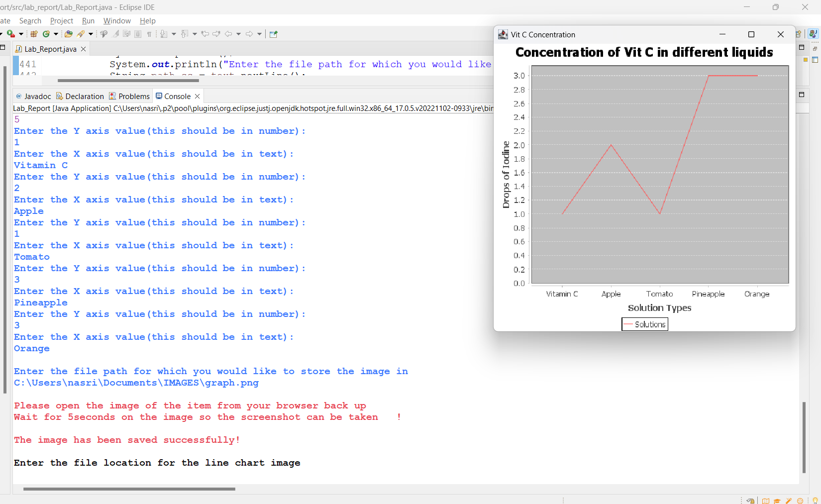This screenshot has width=821, height=504.
Task: Click the Tip of the Day lightbulb icon
Action: click(815, 501)
